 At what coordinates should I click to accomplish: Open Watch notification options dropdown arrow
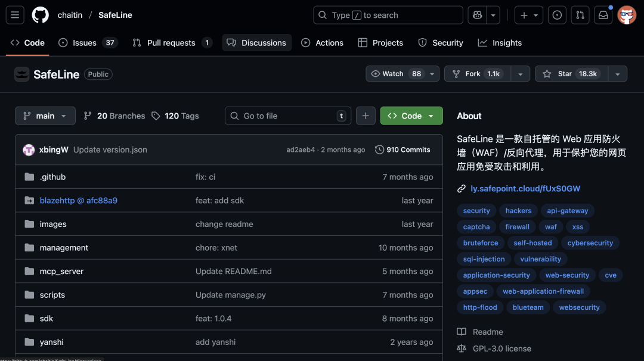tap(432, 74)
